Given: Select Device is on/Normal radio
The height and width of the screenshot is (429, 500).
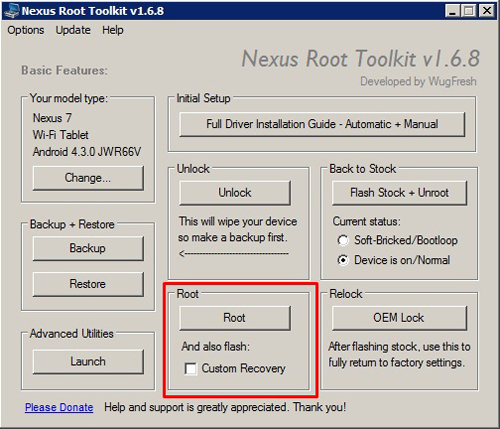Looking at the screenshot, I should tap(343, 260).
